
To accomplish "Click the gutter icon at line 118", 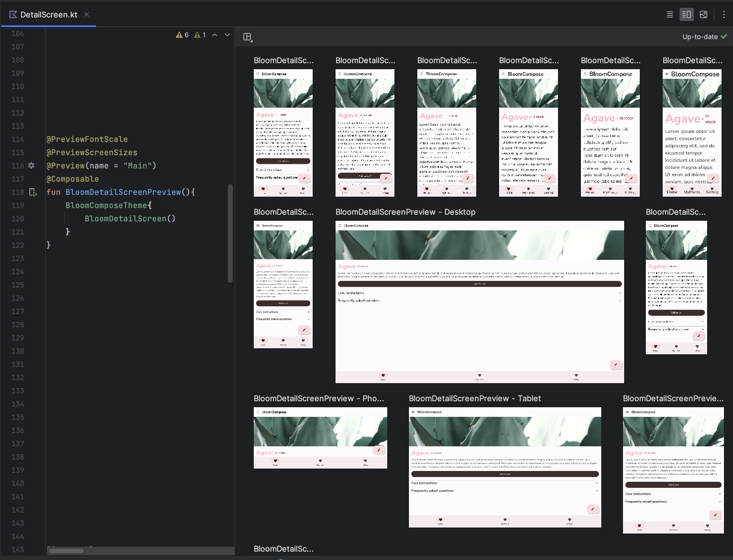I will pyautogui.click(x=33, y=192).
